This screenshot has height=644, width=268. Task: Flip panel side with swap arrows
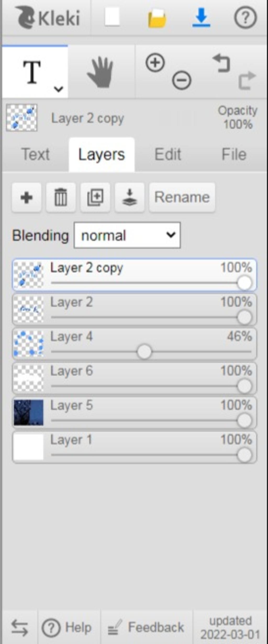(x=20, y=628)
